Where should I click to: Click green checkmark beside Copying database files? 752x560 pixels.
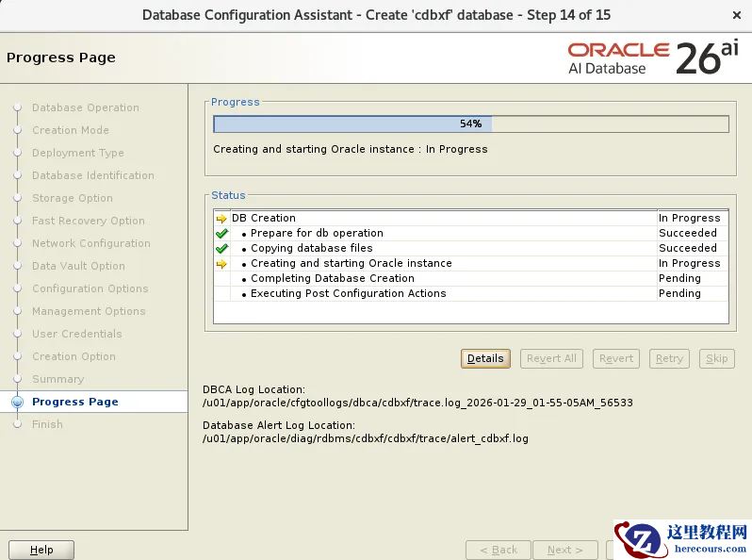coord(221,249)
